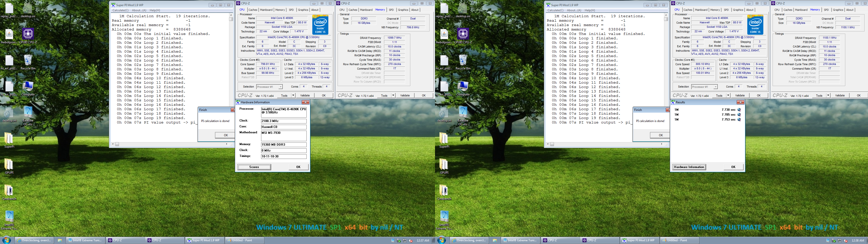Switch to Mainboard tab in CPU-Z showing 800.10 MHz

(x=701, y=10)
